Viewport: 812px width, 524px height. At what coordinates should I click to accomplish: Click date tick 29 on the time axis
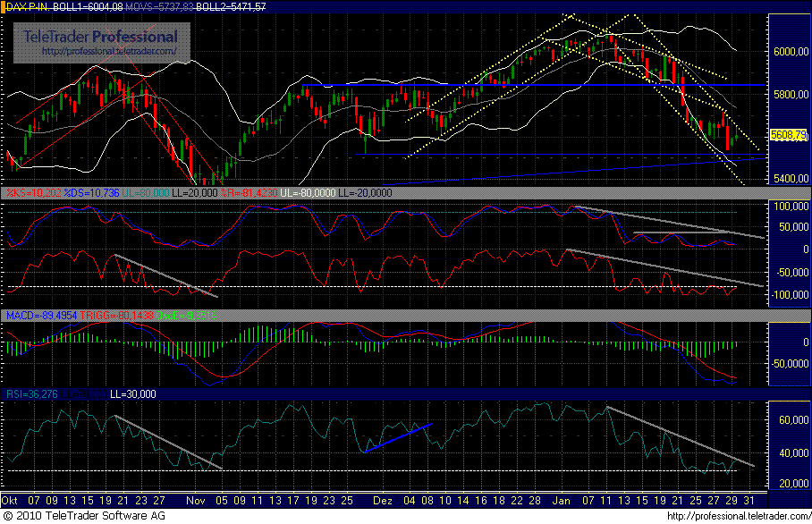tap(732, 500)
